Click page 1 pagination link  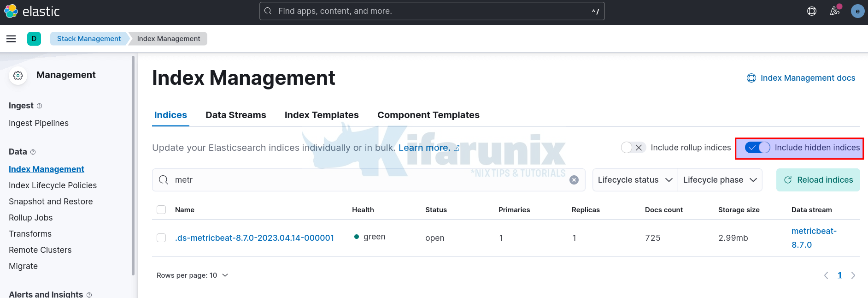click(x=839, y=275)
